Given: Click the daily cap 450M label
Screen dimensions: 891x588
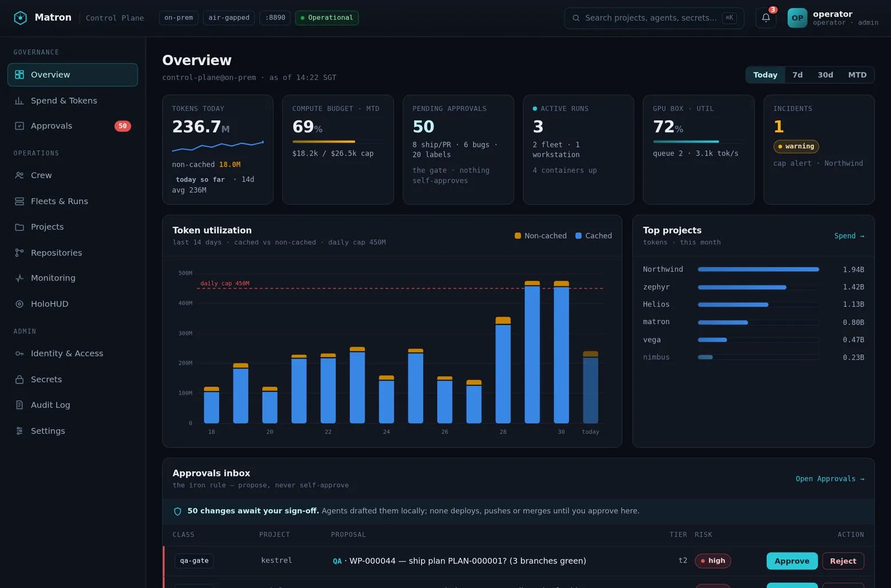Looking at the screenshot, I should pos(224,283).
